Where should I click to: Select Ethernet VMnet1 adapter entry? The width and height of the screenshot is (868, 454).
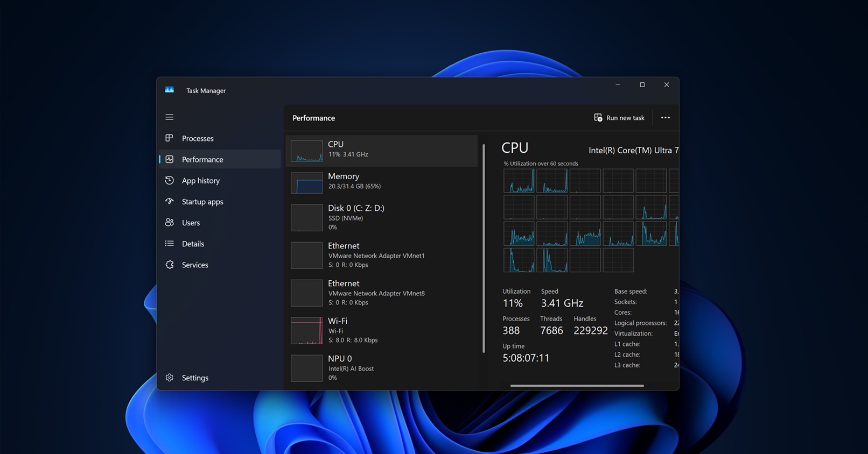tap(381, 255)
